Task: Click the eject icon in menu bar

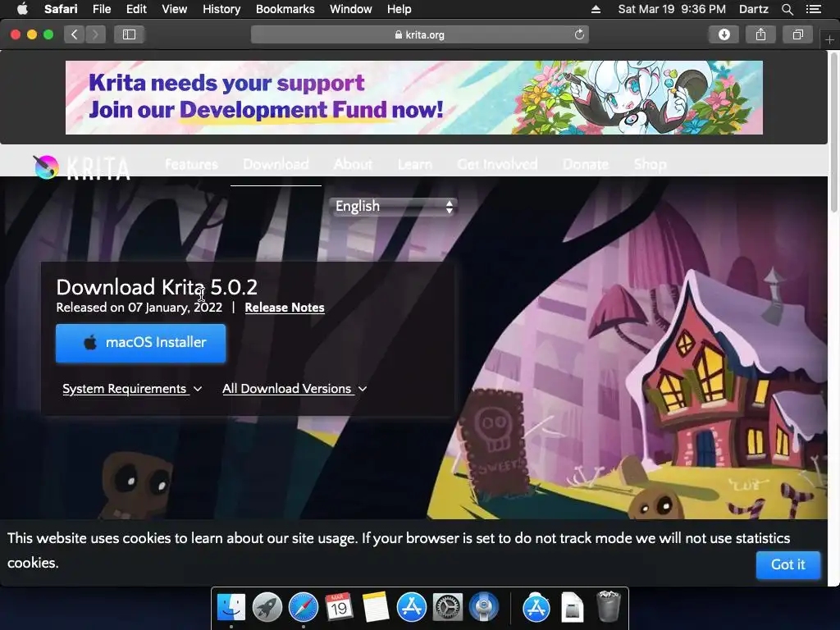Action: click(x=596, y=9)
